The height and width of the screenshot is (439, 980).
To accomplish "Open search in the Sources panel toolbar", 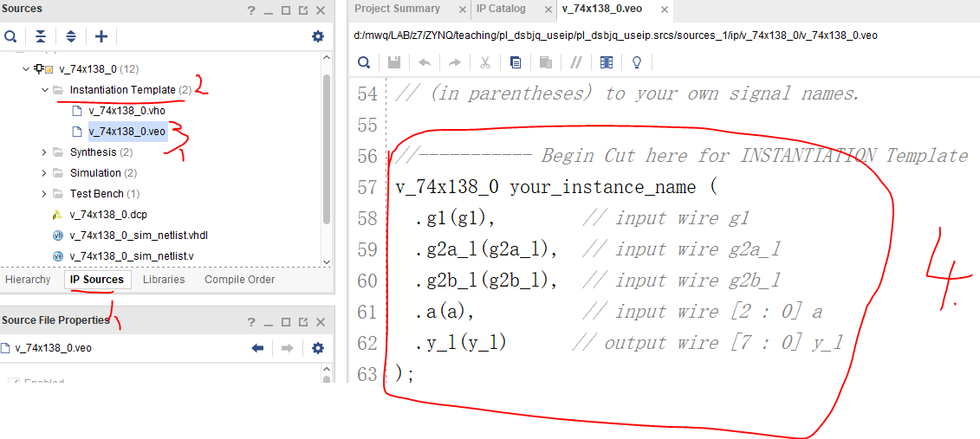I will click(x=10, y=36).
